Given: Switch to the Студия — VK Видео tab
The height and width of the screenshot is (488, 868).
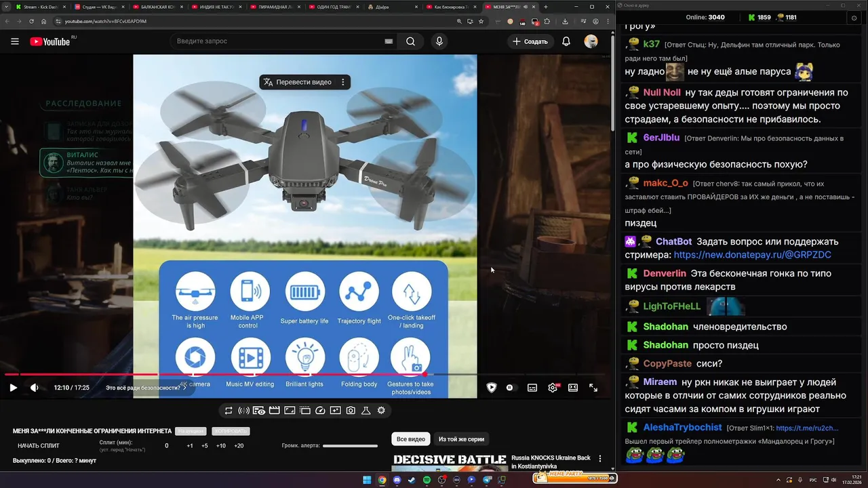Looking at the screenshot, I should [x=99, y=7].
